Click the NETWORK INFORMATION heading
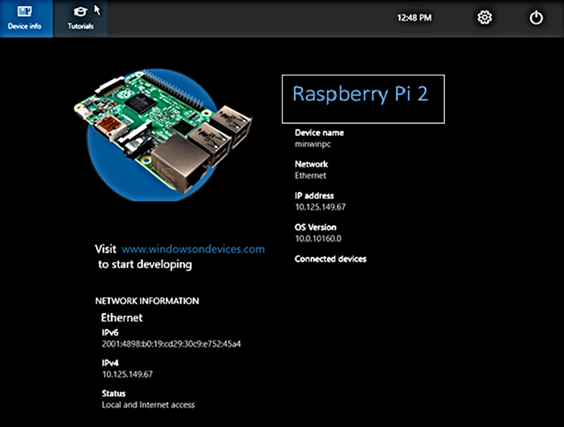The image size is (564, 427). (x=147, y=301)
